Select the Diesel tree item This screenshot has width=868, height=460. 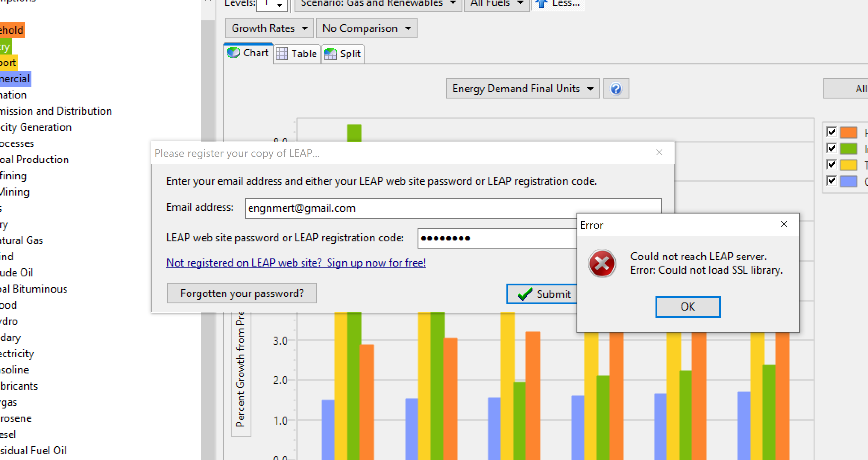coord(8,434)
